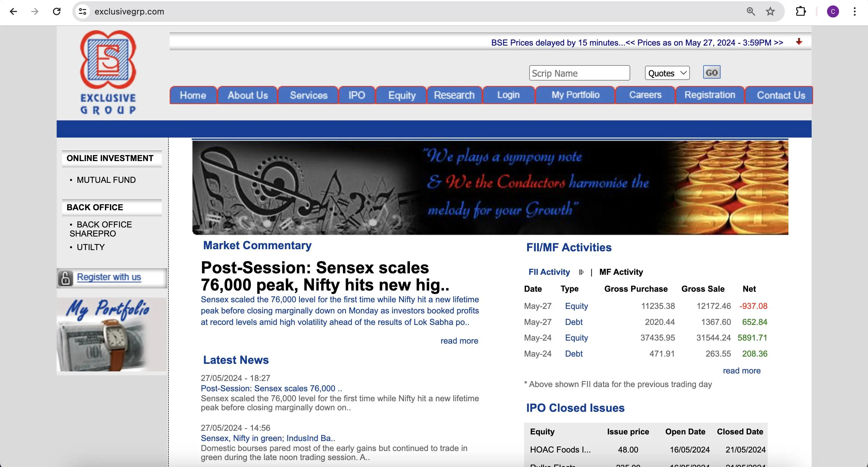Screen dimensions: 868x467
Task: Open the Chrome three-dot menu
Action: [x=854, y=11]
